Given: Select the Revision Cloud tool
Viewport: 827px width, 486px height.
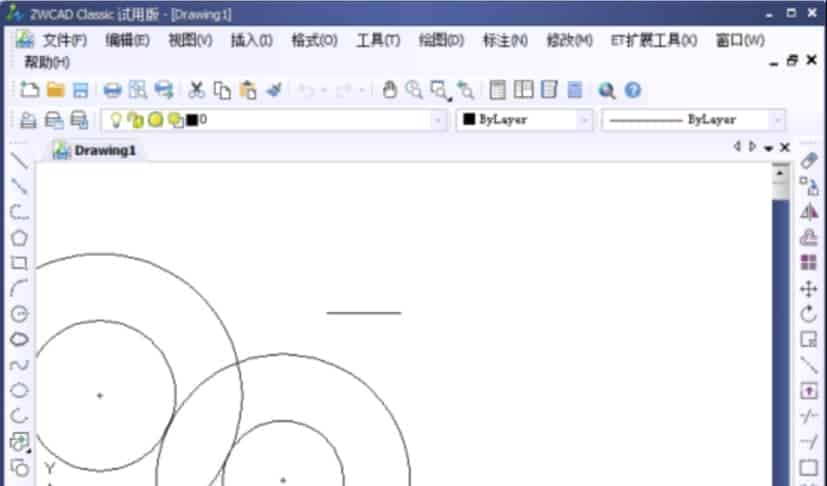Looking at the screenshot, I should [x=20, y=339].
